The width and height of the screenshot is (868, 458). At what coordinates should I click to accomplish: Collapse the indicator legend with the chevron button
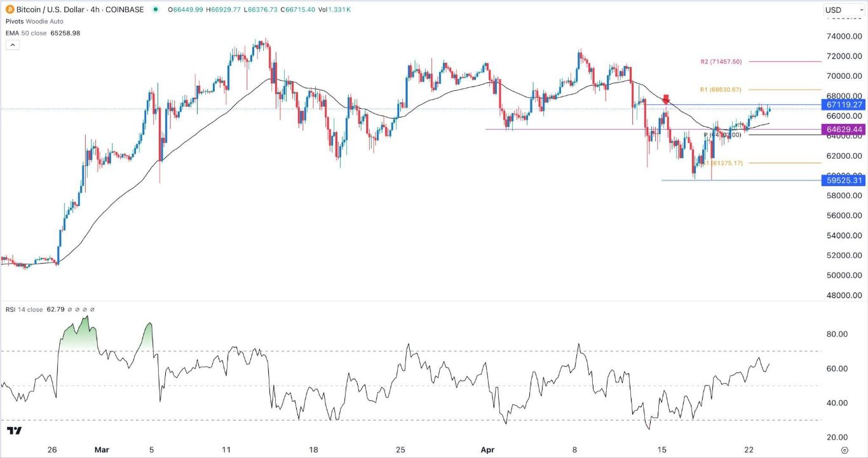[12, 45]
